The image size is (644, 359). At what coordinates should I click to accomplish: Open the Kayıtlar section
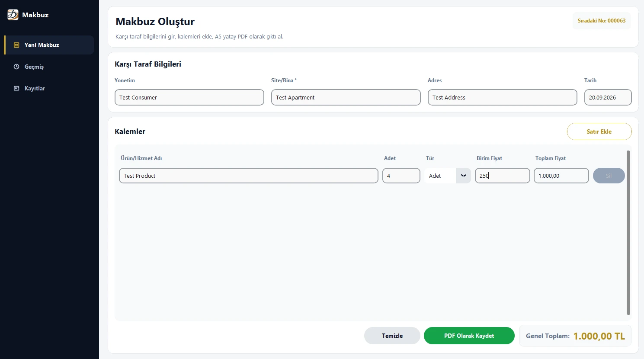click(x=49, y=88)
